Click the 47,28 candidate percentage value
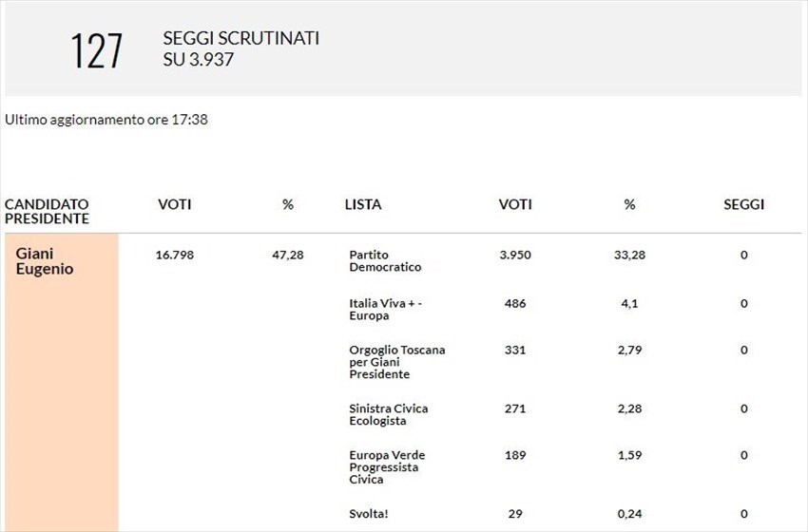 (x=288, y=255)
